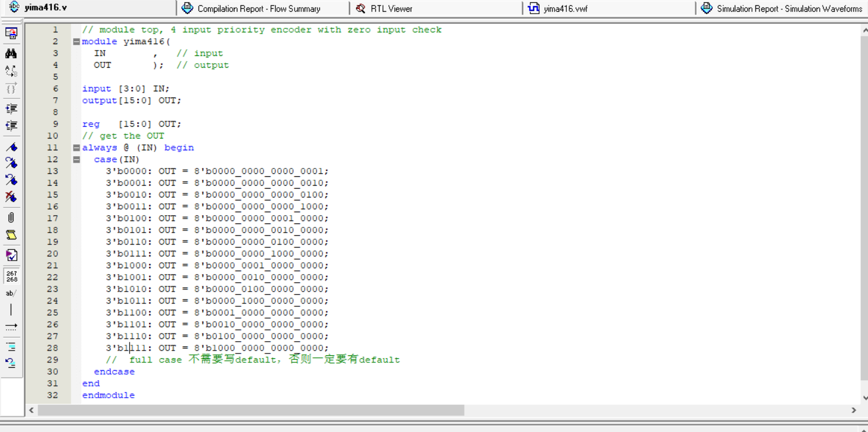The image size is (868, 432).
Task: Click the 'endcase' keyword
Action: click(x=114, y=371)
